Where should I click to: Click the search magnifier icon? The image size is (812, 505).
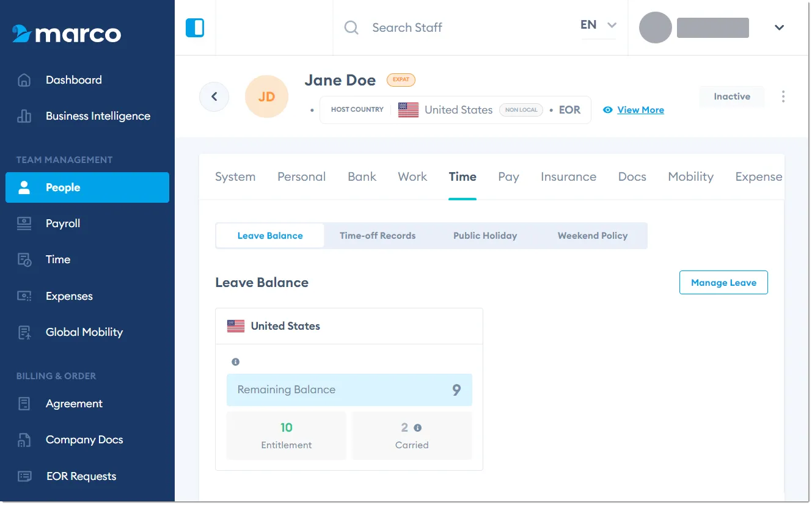pos(351,27)
